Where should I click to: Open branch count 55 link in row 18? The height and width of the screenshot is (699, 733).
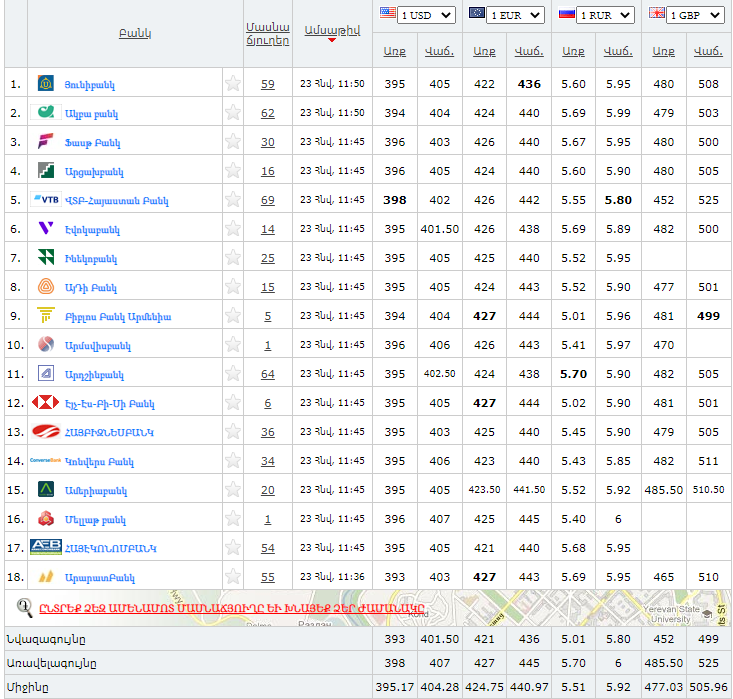[267, 577]
